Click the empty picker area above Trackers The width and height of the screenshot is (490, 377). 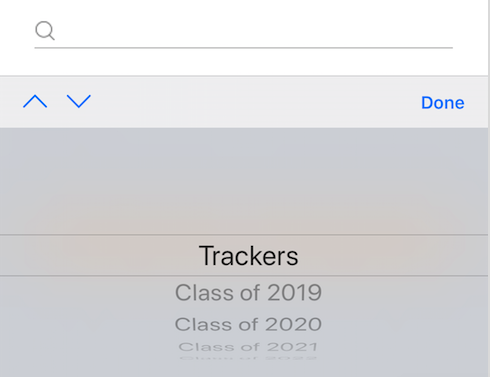click(244, 182)
